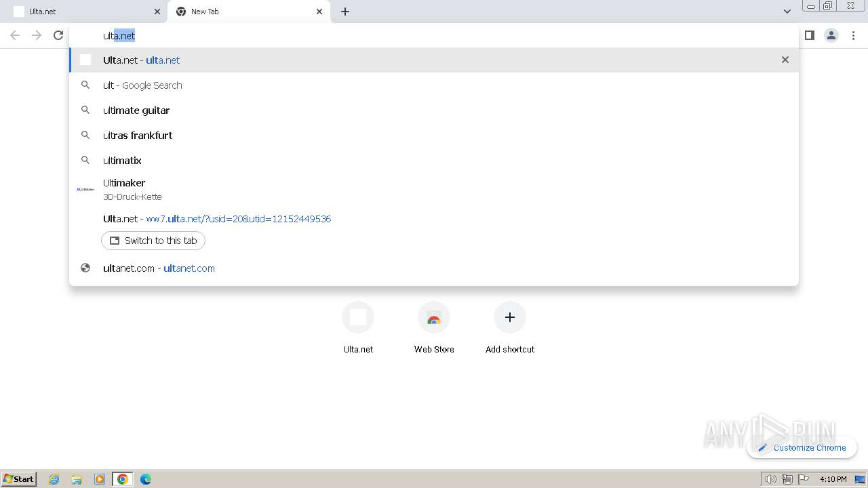
Task: Click the Ultimaker logo thumbnail
Action: [85, 189]
